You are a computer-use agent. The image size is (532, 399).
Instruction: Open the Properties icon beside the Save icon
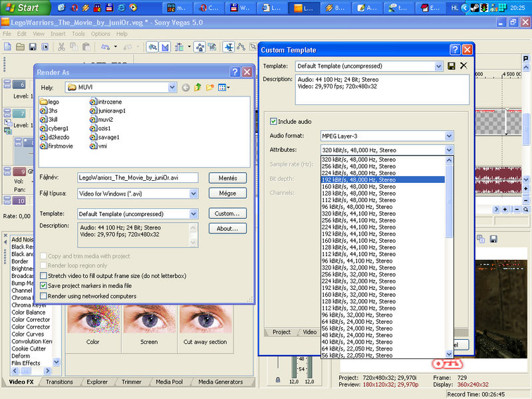45,47
